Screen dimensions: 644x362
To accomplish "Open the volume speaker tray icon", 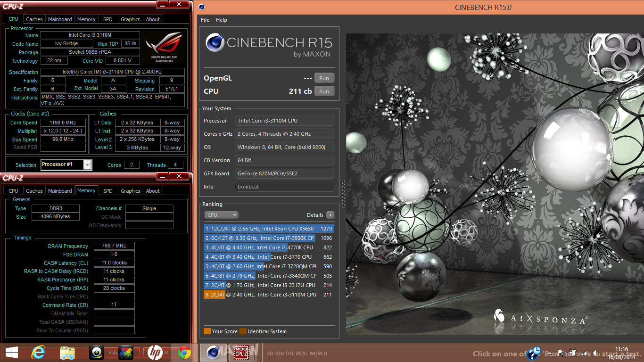I will (x=596, y=353).
